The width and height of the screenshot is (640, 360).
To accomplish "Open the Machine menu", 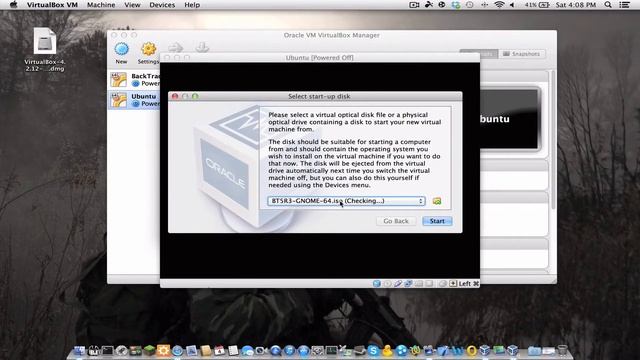I will coord(101,5).
